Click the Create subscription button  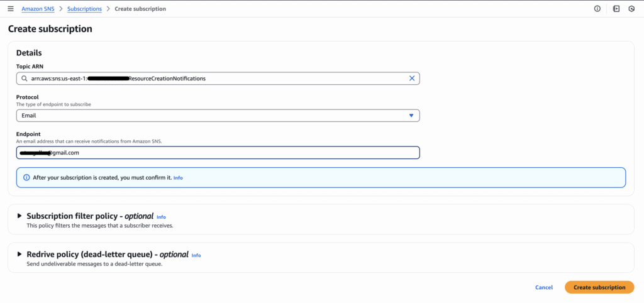click(x=599, y=287)
